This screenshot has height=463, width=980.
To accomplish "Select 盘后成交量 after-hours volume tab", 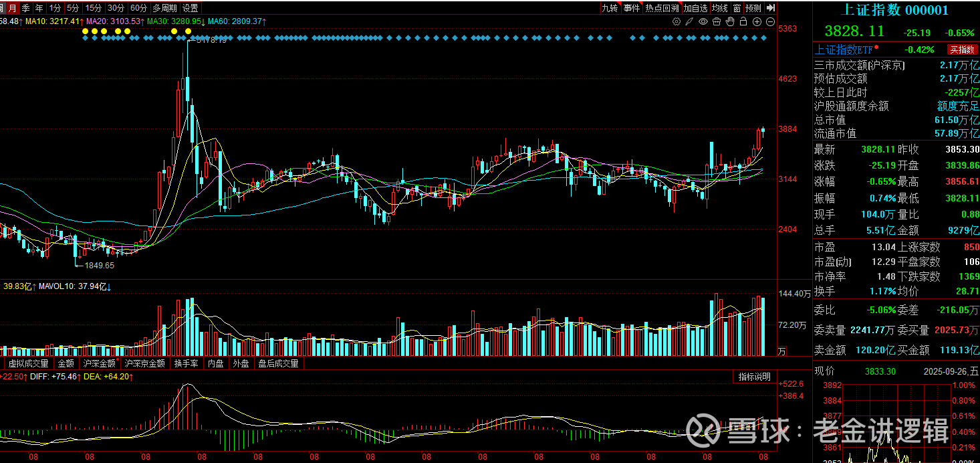I will (278, 363).
